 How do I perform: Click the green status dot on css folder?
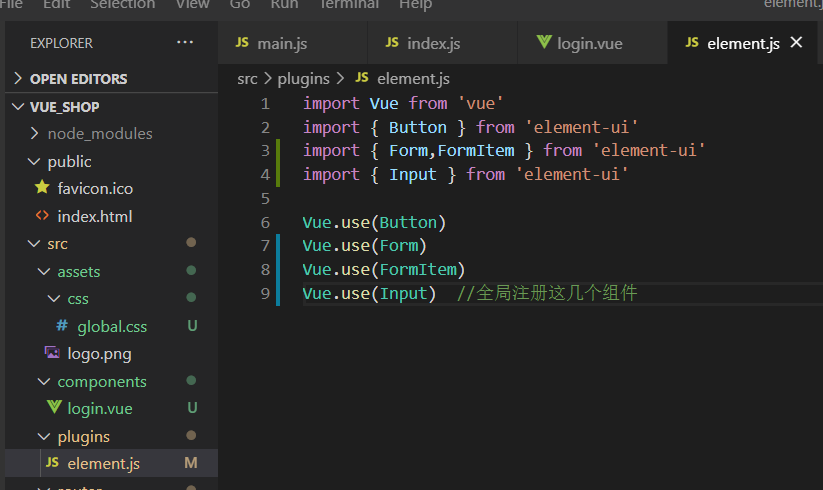click(191, 297)
